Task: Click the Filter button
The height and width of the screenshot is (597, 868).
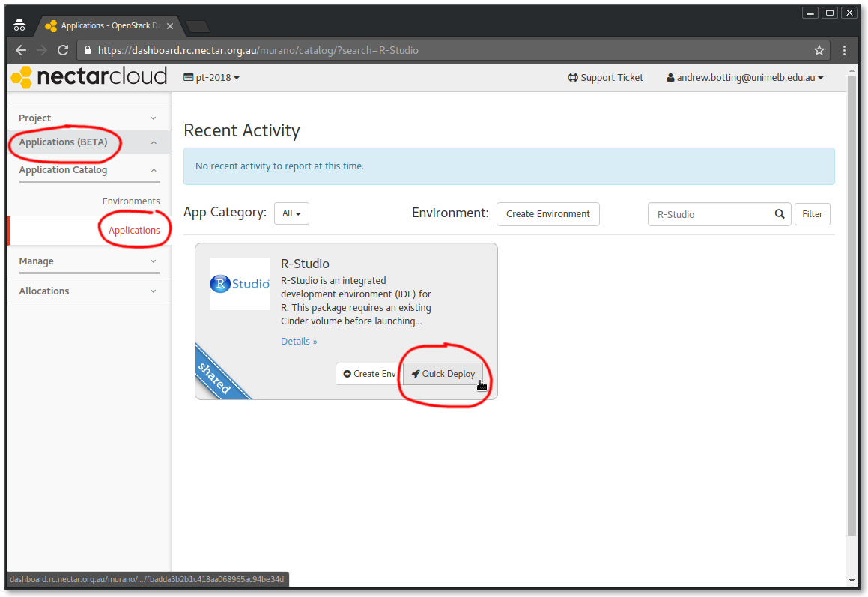Action: tap(812, 213)
